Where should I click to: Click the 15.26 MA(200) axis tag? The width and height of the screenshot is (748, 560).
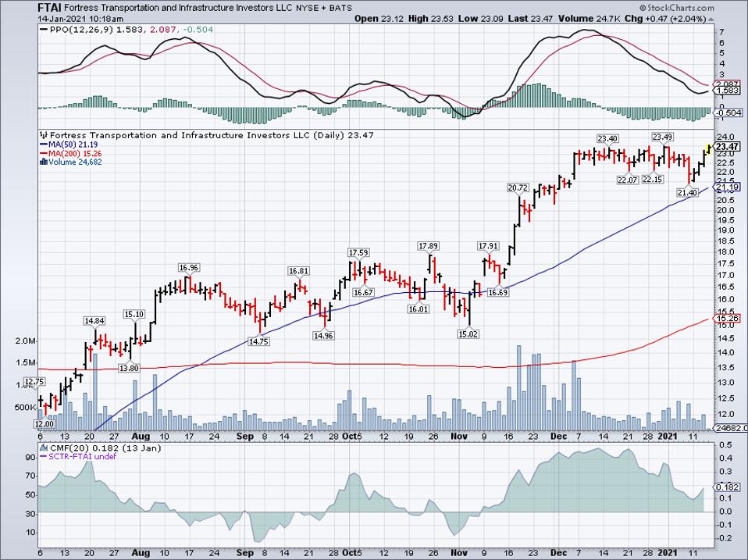[x=728, y=318]
